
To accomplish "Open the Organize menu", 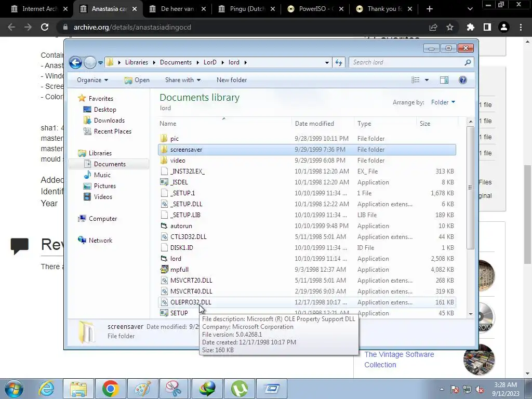I will pyautogui.click(x=92, y=80).
